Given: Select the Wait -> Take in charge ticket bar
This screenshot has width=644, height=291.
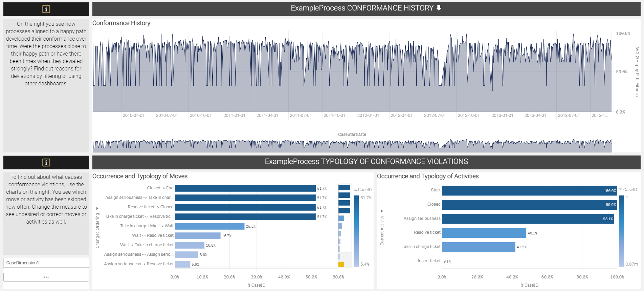Looking at the screenshot, I should [190, 245].
